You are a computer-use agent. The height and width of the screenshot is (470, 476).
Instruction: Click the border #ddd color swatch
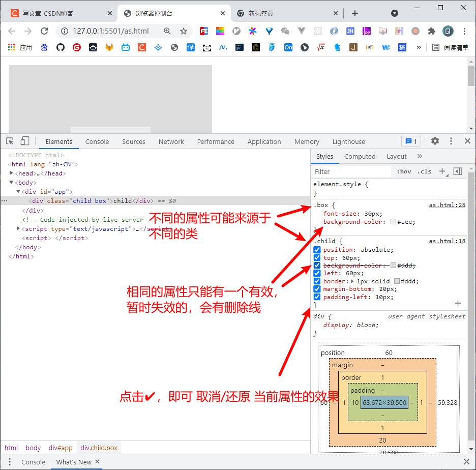(x=397, y=281)
